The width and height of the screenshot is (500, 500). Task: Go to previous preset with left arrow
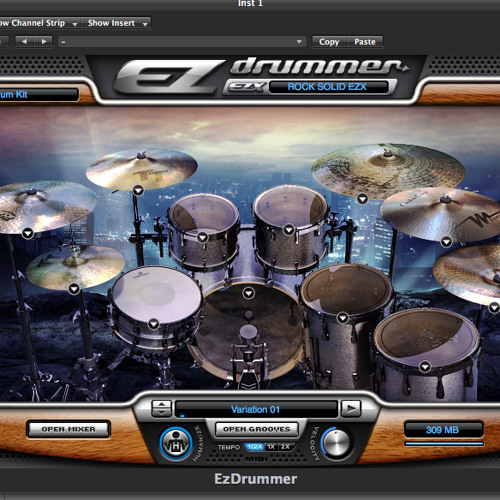click(24, 42)
